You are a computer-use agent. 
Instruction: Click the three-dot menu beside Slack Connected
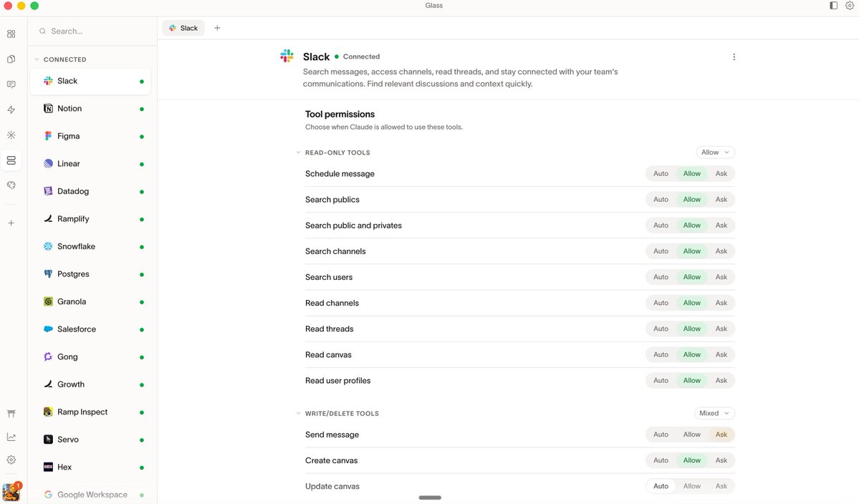coord(734,57)
